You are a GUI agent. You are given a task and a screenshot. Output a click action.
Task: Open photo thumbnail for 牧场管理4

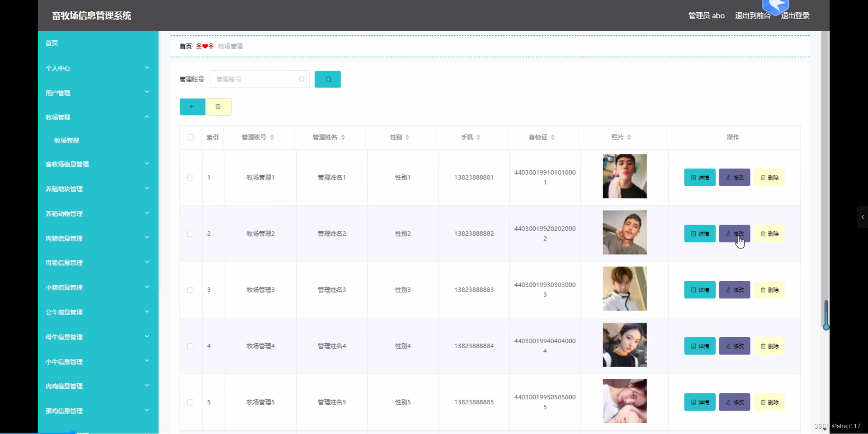coord(624,344)
